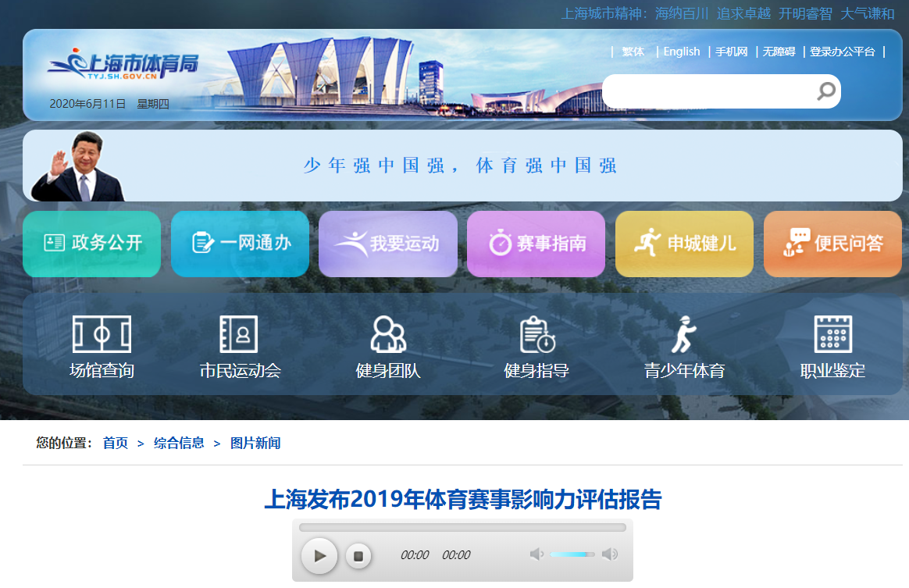The image size is (909, 588).
Task: Open the 手机网 mobile site link
Action: pyautogui.click(x=732, y=52)
